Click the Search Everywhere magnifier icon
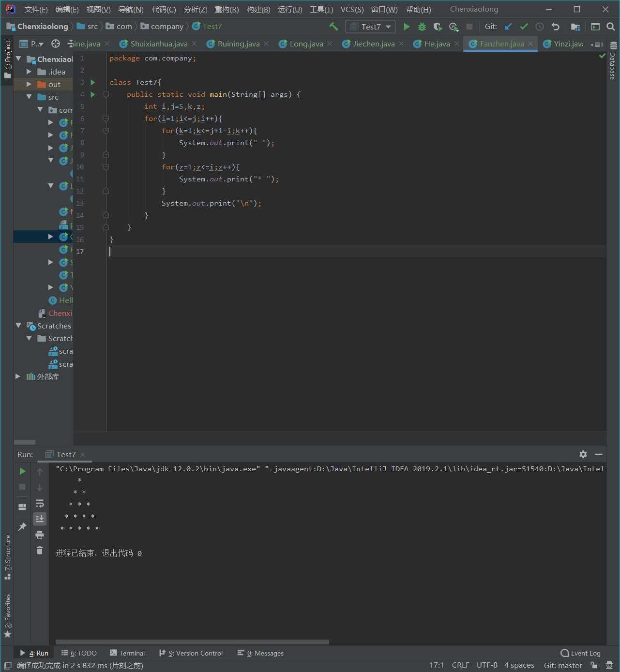This screenshot has width=620, height=672. pos(611,27)
